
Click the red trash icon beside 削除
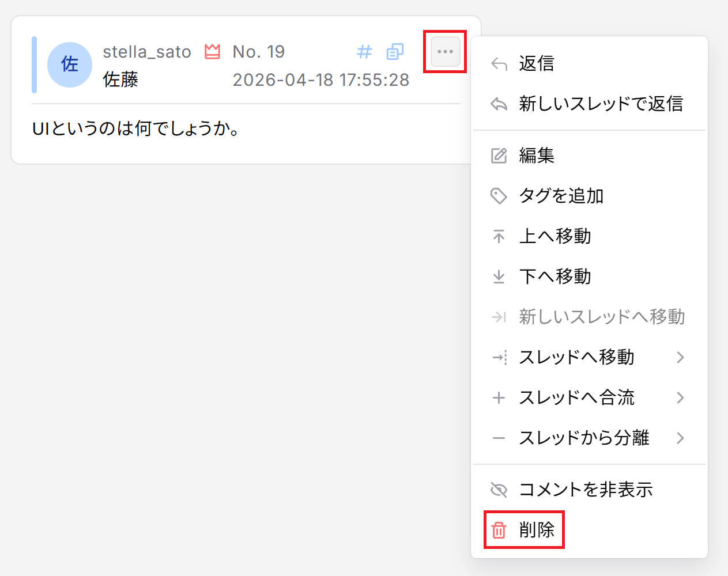click(x=499, y=530)
